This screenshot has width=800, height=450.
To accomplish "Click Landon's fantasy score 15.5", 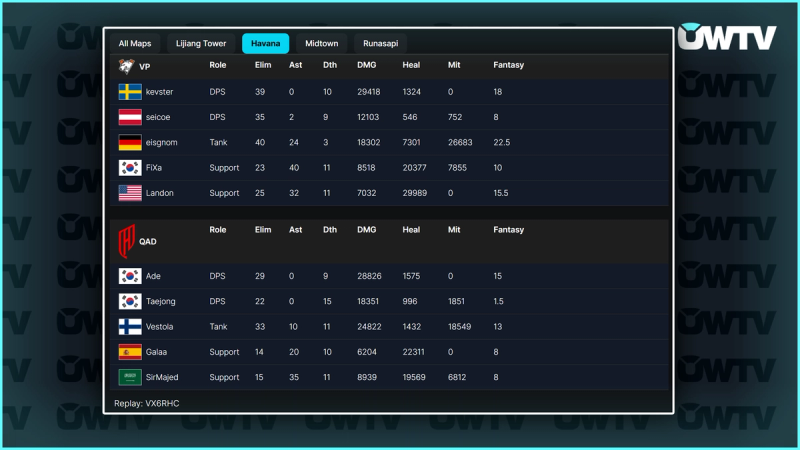I will (501, 193).
